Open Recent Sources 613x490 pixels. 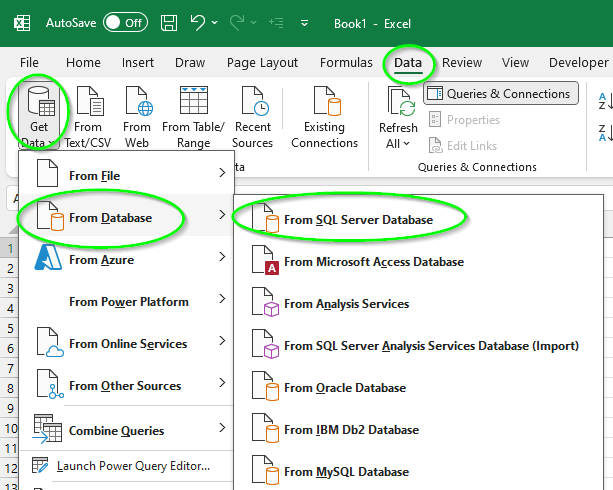pos(253,117)
